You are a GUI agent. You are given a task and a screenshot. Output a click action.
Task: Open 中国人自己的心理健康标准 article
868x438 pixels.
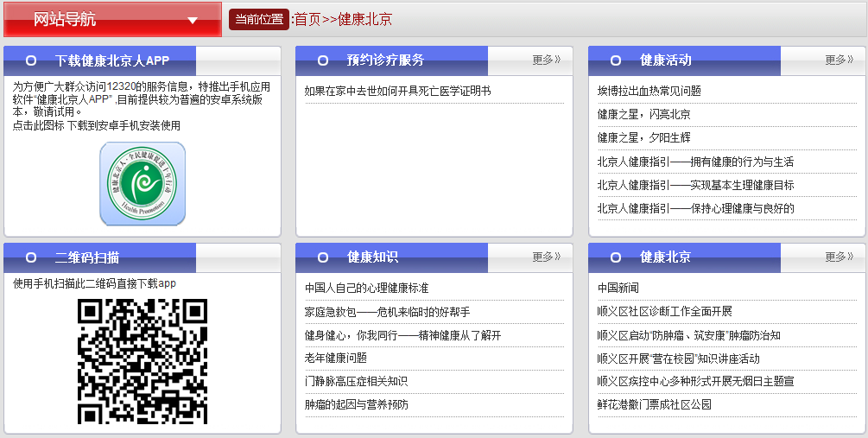[366, 288]
